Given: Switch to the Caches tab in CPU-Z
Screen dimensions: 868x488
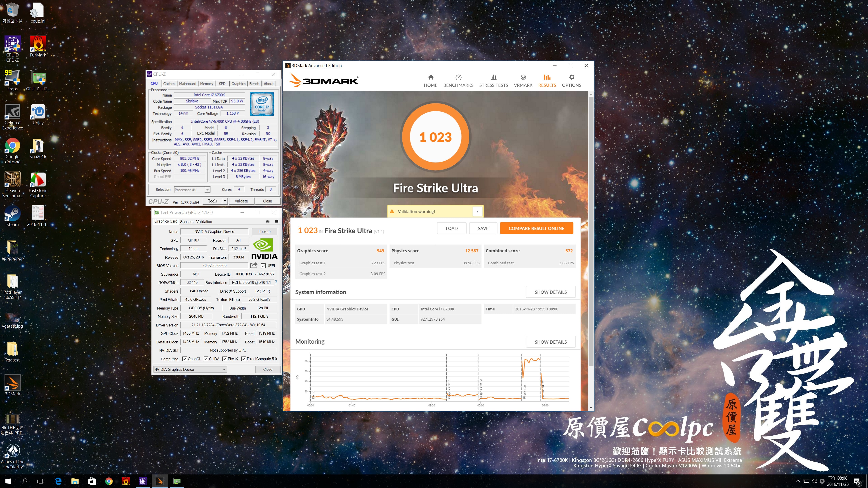Looking at the screenshot, I should click(x=169, y=84).
